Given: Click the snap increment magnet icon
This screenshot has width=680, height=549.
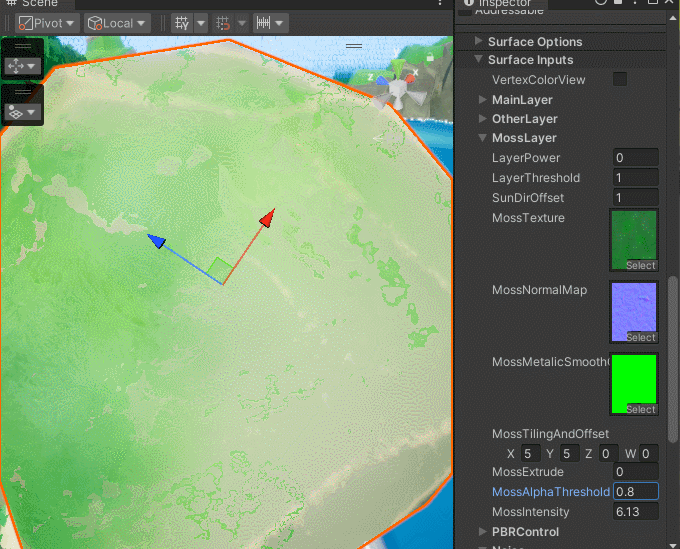Looking at the screenshot, I should [x=223, y=23].
